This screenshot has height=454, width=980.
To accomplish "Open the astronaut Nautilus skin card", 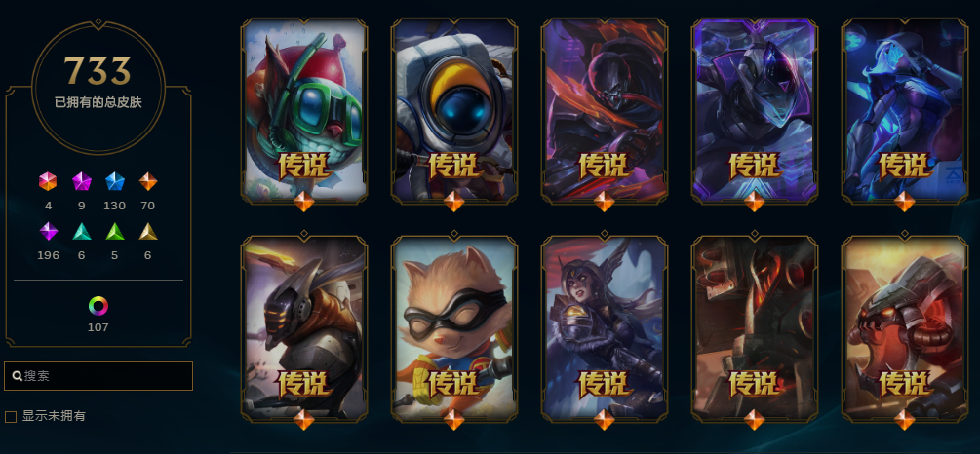I will click(x=454, y=111).
